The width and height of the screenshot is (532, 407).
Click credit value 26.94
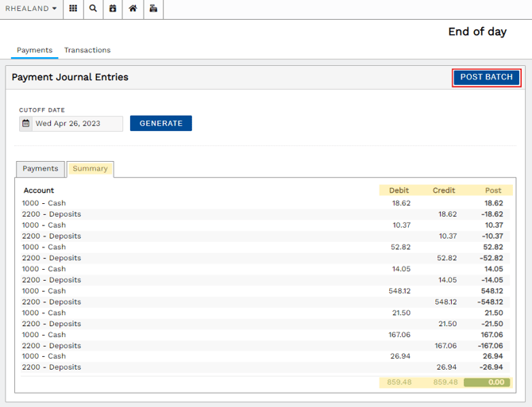446,367
